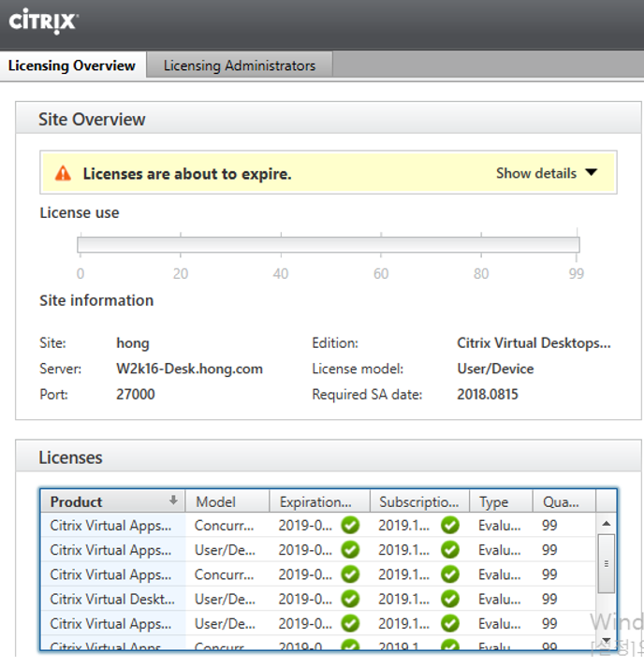Click subscription check in third license row

coord(450,574)
